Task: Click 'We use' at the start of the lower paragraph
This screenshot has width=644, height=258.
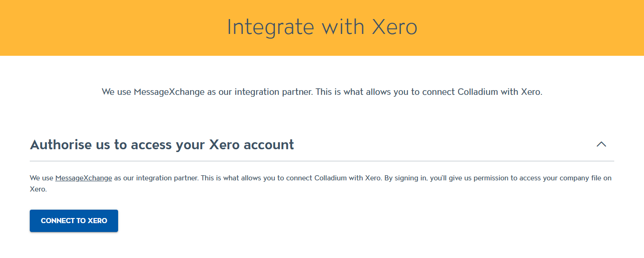Action: (41, 178)
